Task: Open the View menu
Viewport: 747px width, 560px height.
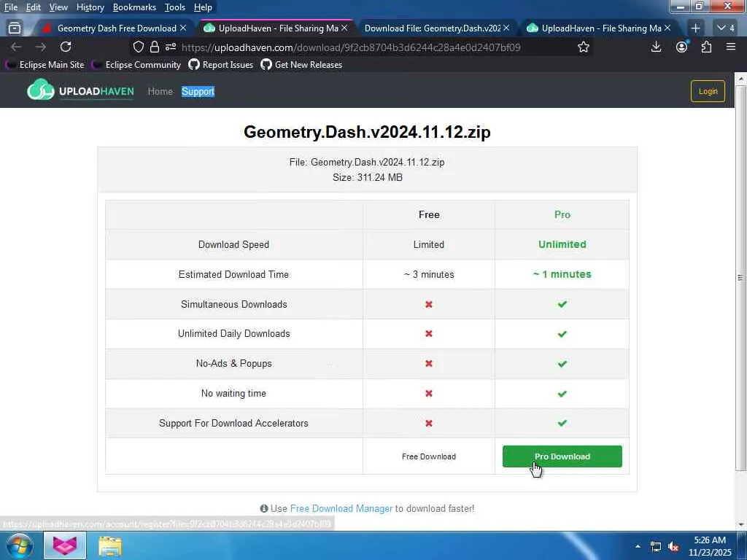Action: pyautogui.click(x=58, y=7)
